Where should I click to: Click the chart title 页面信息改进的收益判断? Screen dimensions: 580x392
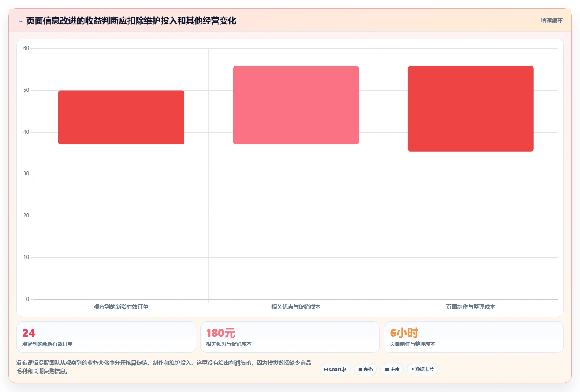131,21
